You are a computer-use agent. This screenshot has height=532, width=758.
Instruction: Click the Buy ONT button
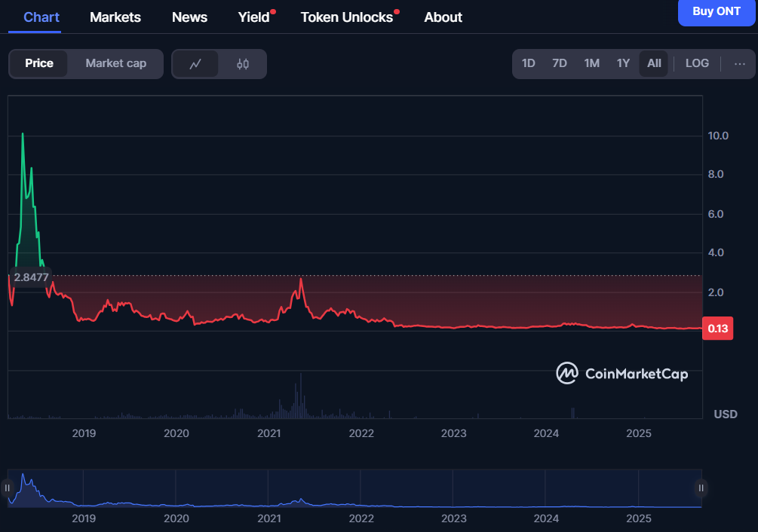tap(716, 13)
